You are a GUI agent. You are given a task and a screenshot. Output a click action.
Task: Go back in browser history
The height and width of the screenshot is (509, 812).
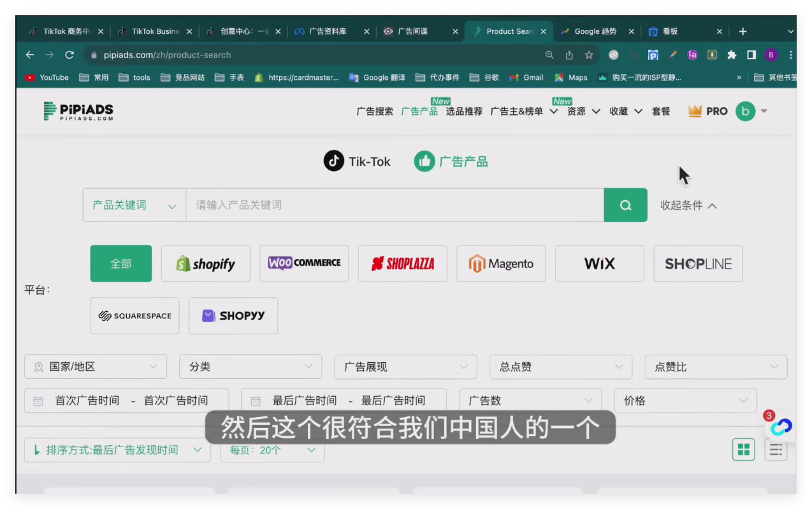(30, 55)
